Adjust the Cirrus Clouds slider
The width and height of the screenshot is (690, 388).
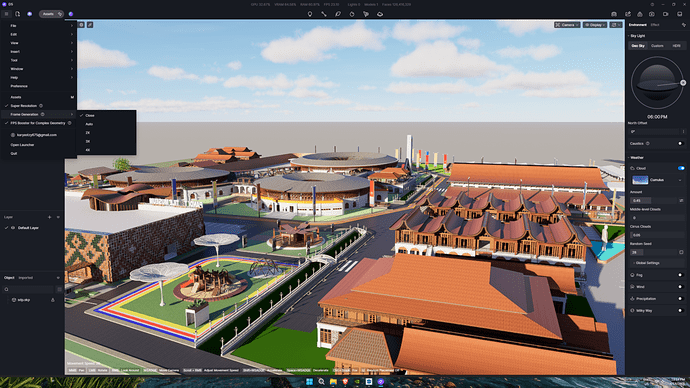click(657, 235)
